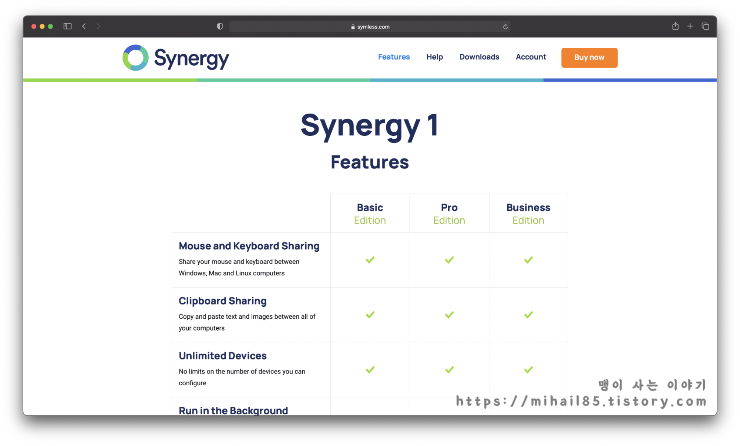Click the Clipboard Sharing heading

(222, 301)
